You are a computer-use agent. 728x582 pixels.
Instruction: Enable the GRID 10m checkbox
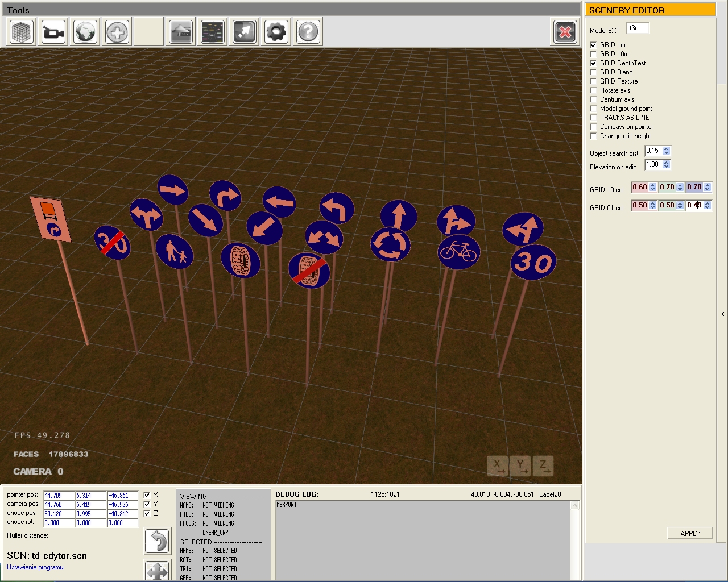tap(594, 54)
